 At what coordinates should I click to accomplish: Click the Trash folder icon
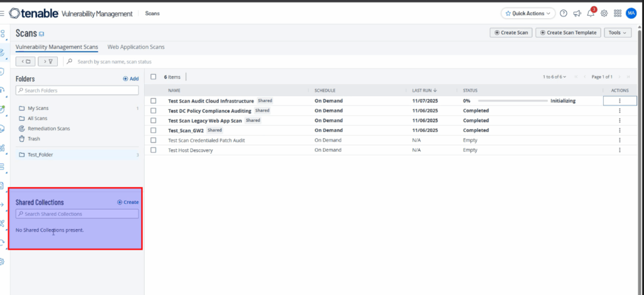[22, 138]
